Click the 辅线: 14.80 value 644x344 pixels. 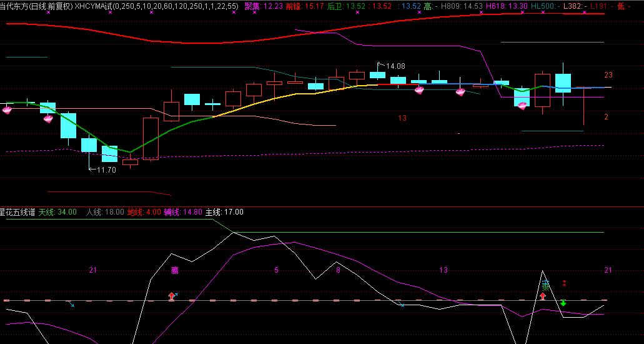click(x=183, y=212)
